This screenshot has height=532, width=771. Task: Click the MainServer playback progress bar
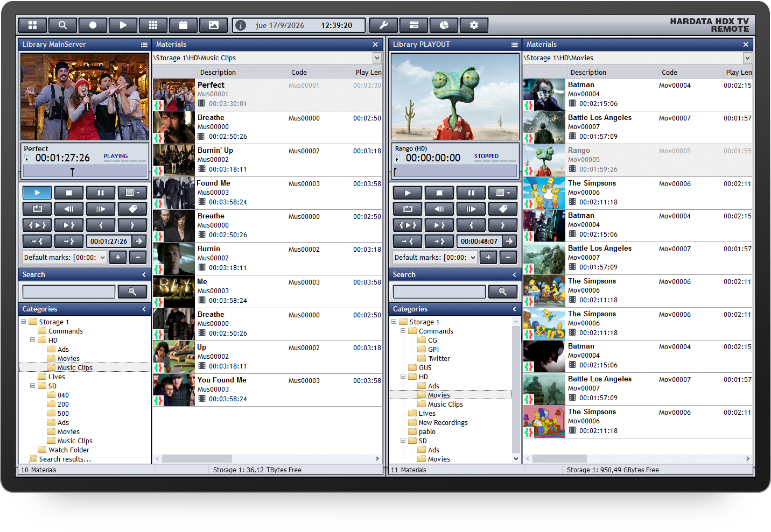85,171
